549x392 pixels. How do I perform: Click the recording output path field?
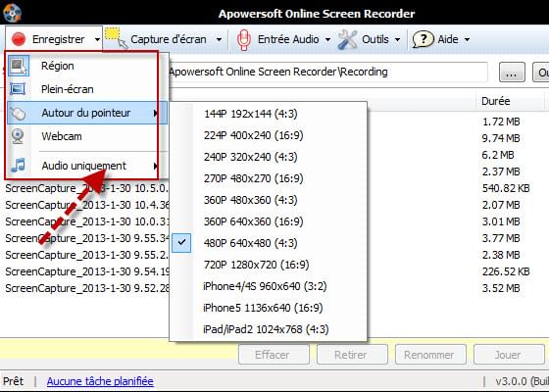point(327,73)
